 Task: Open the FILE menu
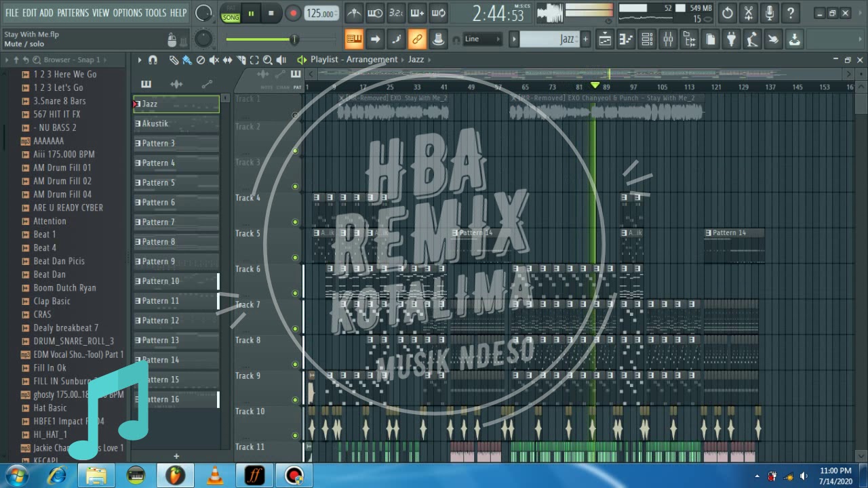point(12,13)
